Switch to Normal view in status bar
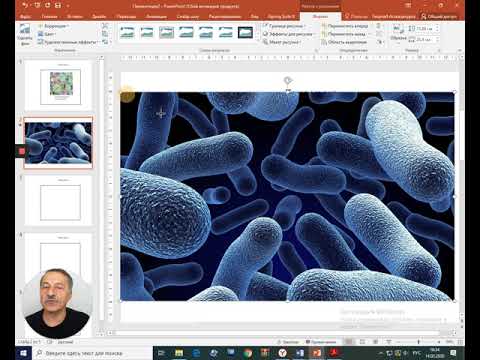480x360 pixels. point(349,342)
